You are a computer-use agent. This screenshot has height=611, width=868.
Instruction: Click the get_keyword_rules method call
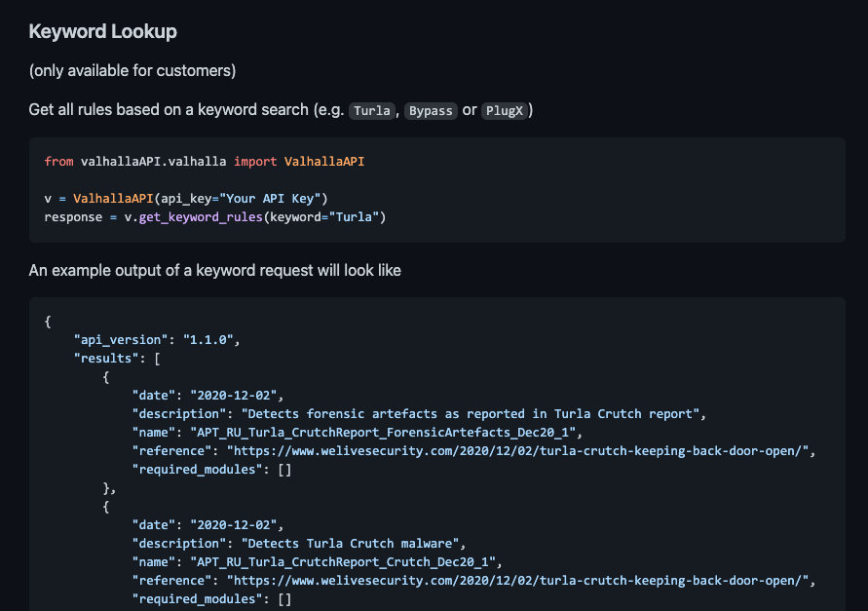point(205,216)
